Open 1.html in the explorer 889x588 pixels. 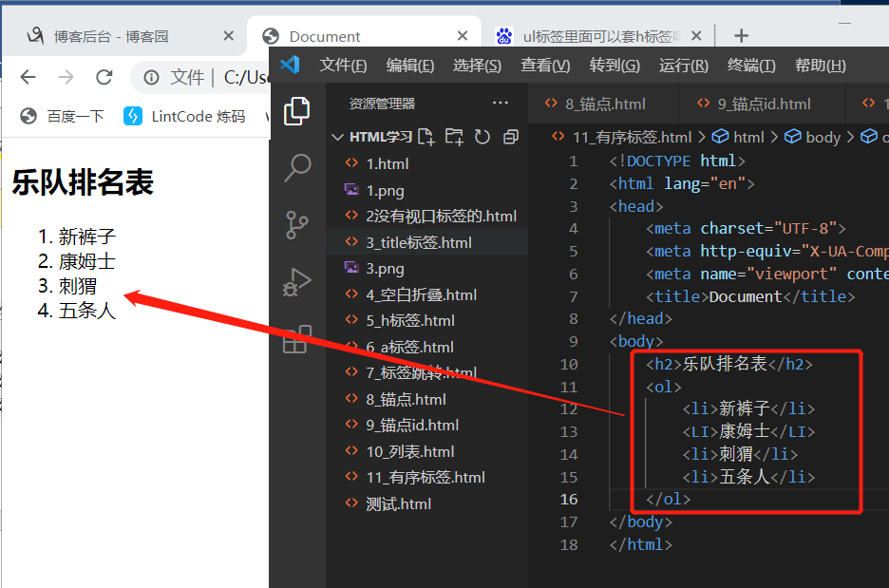[x=388, y=164]
